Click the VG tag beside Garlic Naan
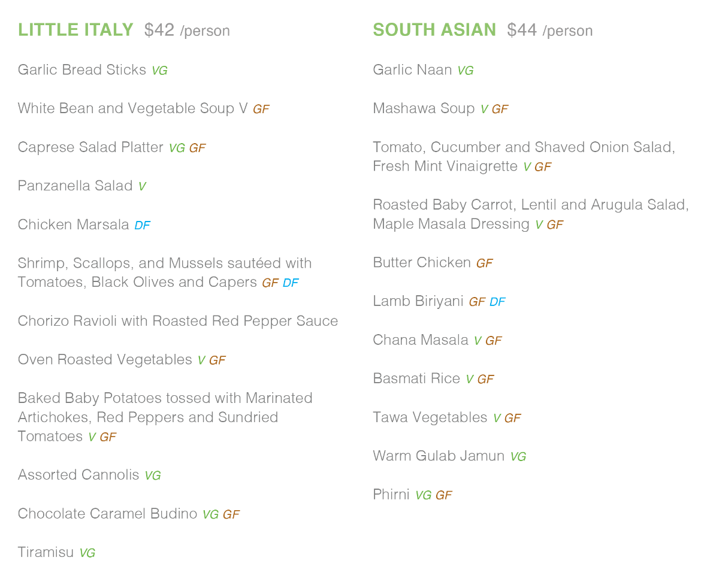The image size is (719, 588). [x=466, y=71]
